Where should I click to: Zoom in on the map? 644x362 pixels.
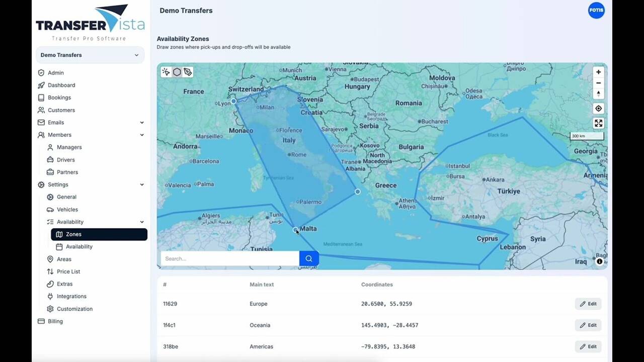coord(598,72)
